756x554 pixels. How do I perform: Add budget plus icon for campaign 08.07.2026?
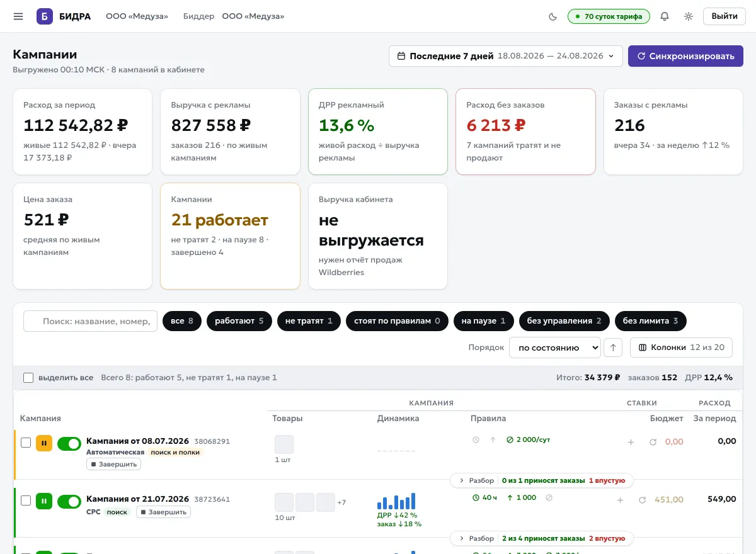(631, 442)
